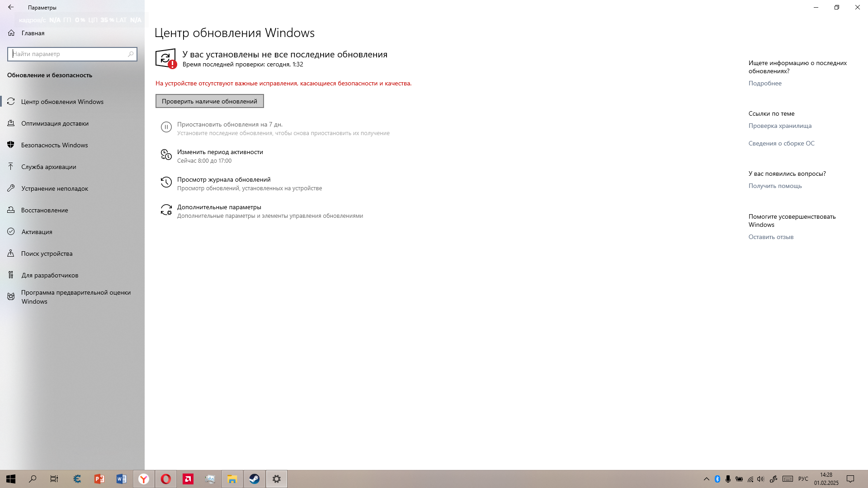The image size is (868, 488).
Task: Switch input language РУС
Action: (x=803, y=479)
